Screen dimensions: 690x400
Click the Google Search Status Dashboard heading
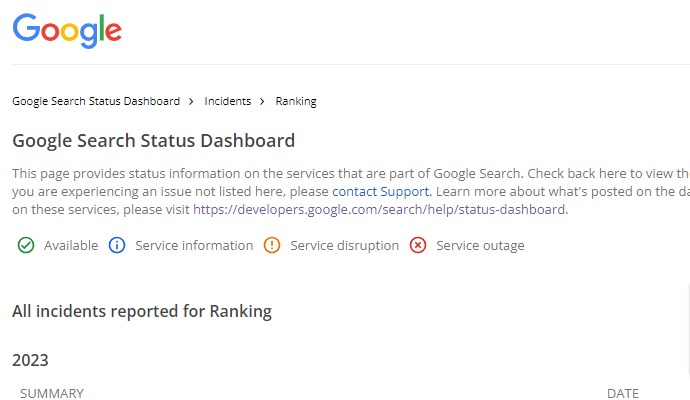tap(153, 140)
